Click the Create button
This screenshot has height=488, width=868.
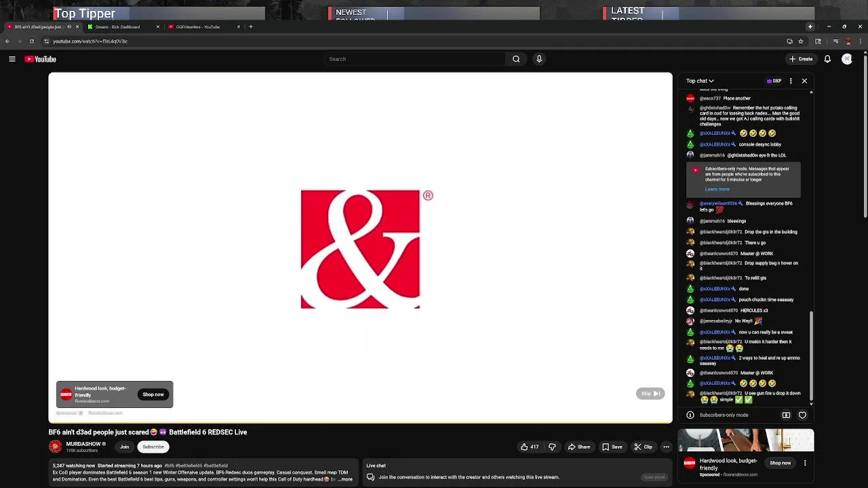801,59
